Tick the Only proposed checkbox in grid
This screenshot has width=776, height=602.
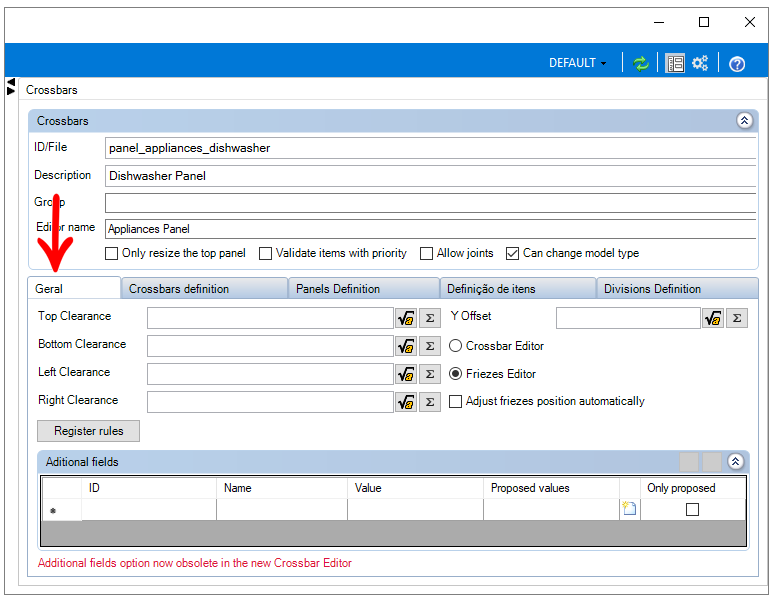pos(692,509)
